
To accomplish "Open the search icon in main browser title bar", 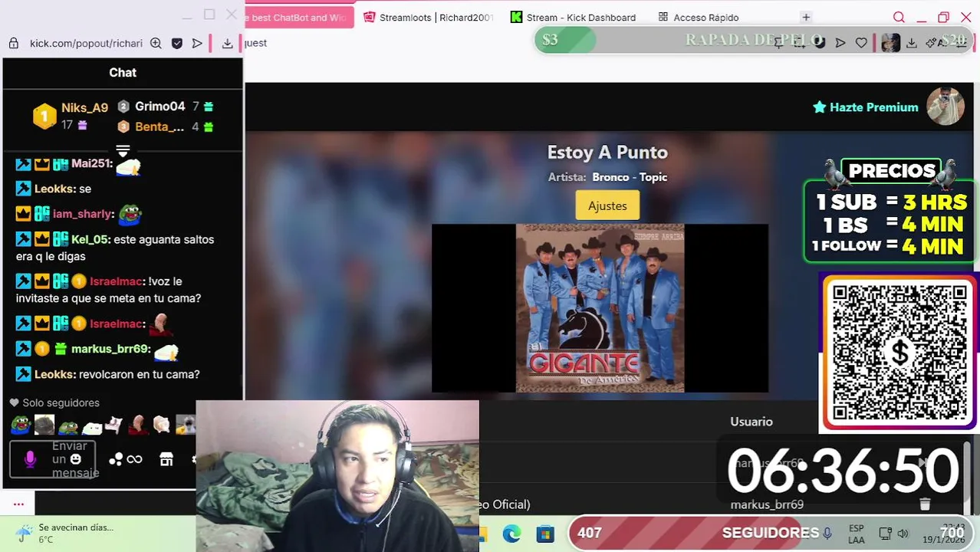I will pos(899,17).
